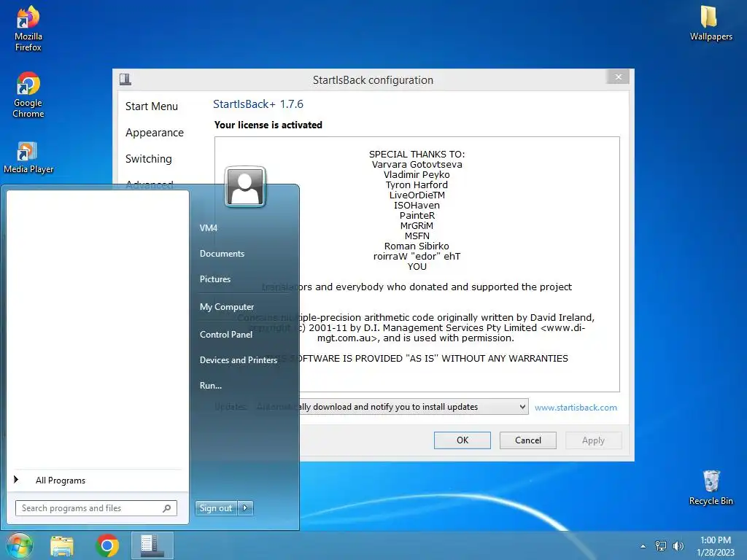Viewport: 747px width, 560px height.
Task: Visit www.startisback.com link
Action: click(x=576, y=408)
